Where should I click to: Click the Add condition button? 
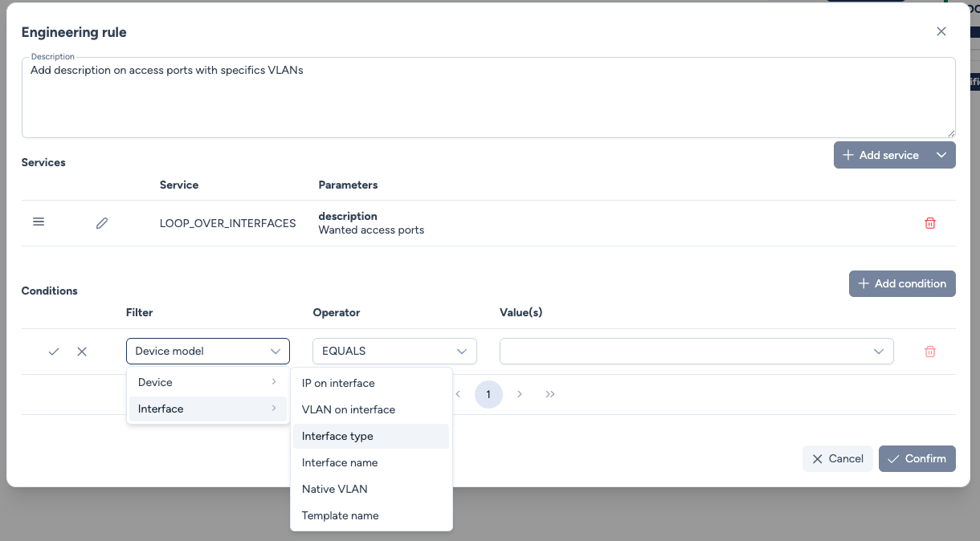pos(901,283)
